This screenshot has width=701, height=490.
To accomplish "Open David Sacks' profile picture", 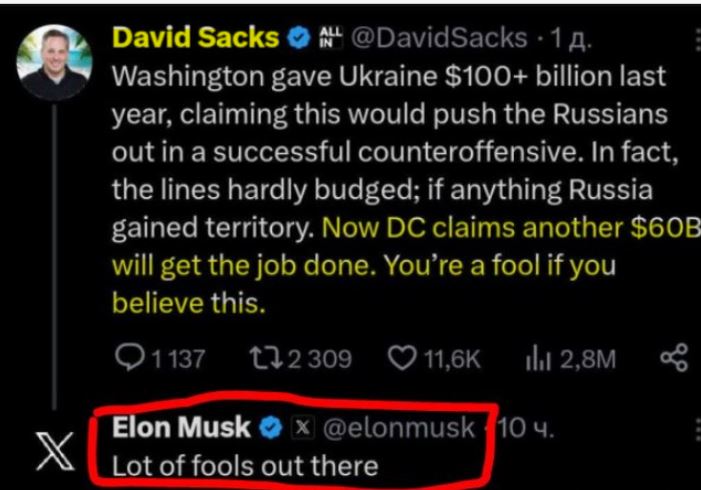I will (55, 62).
